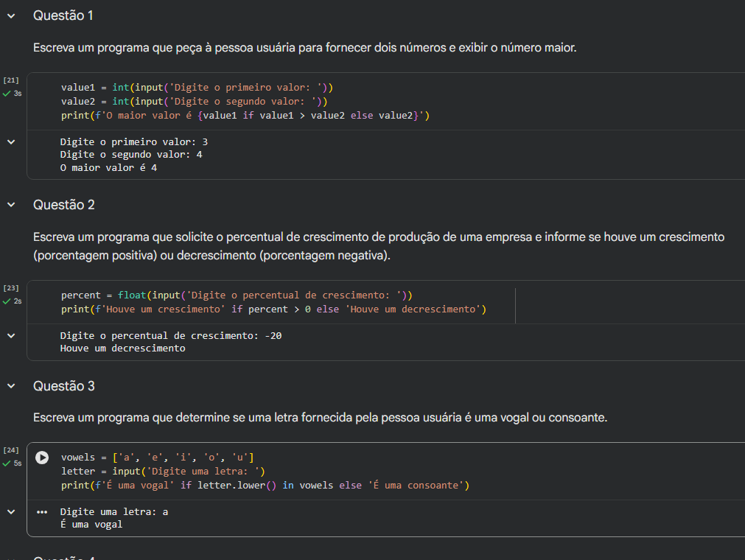Click execution count [24] label
The height and width of the screenshot is (560, 745).
[11, 450]
